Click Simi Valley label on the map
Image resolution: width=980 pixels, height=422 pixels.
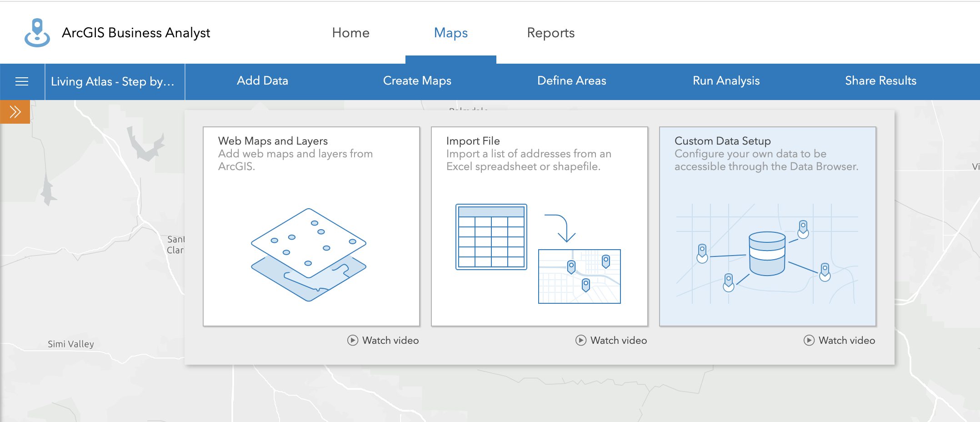coord(71,344)
